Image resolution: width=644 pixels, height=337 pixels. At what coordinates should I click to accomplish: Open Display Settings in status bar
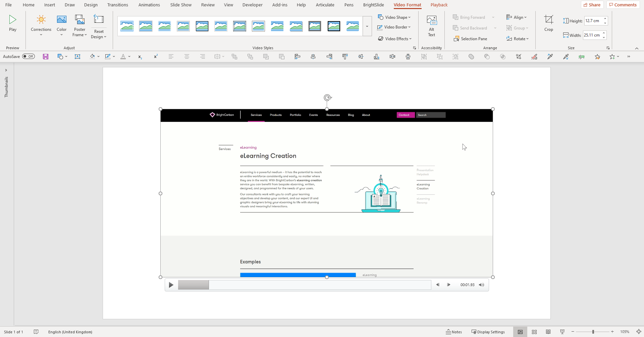coord(488,332)
